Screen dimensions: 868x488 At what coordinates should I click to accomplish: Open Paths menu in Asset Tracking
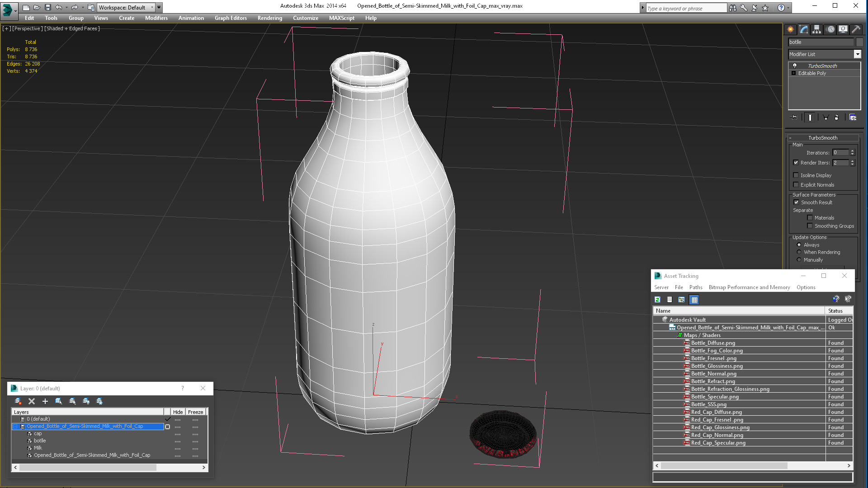[695, 287]
